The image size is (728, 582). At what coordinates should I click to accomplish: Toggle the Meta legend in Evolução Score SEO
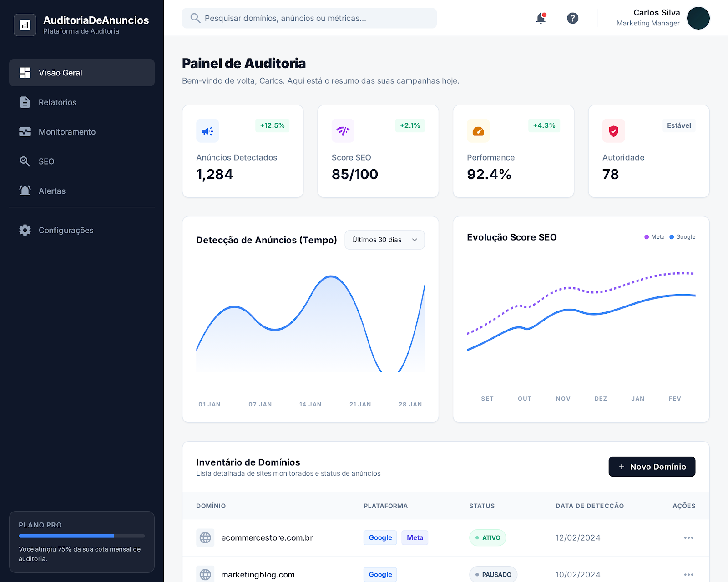point(654,236)
